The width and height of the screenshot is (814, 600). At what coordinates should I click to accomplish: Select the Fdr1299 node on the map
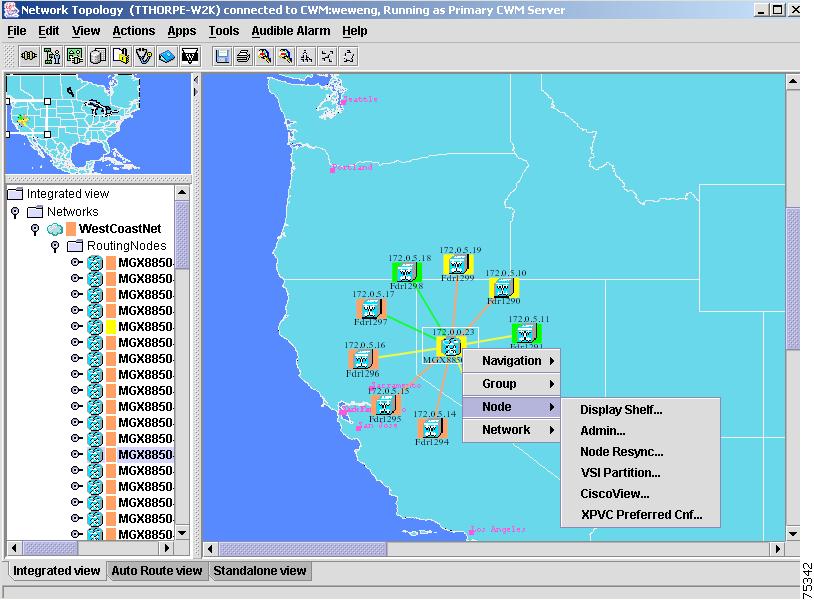click(x=458, y=265)
